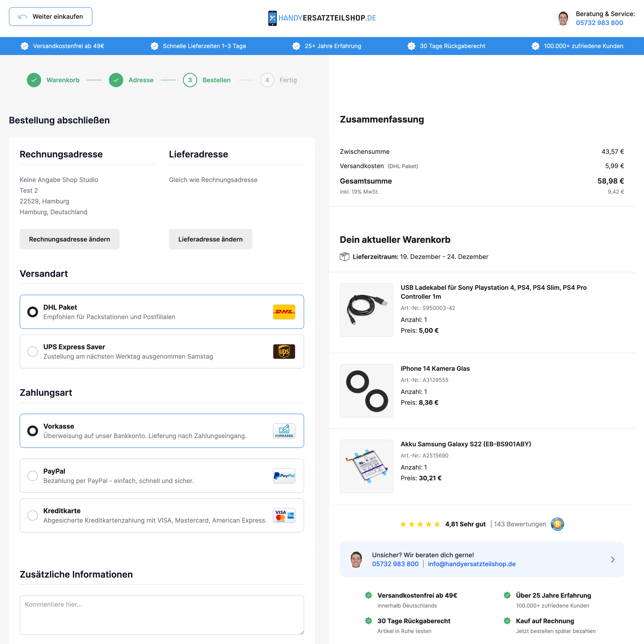Viewport: 644px width, 644px height.
Task: Expand the advice box chevron arrow
Action: [x=612, y=559]
